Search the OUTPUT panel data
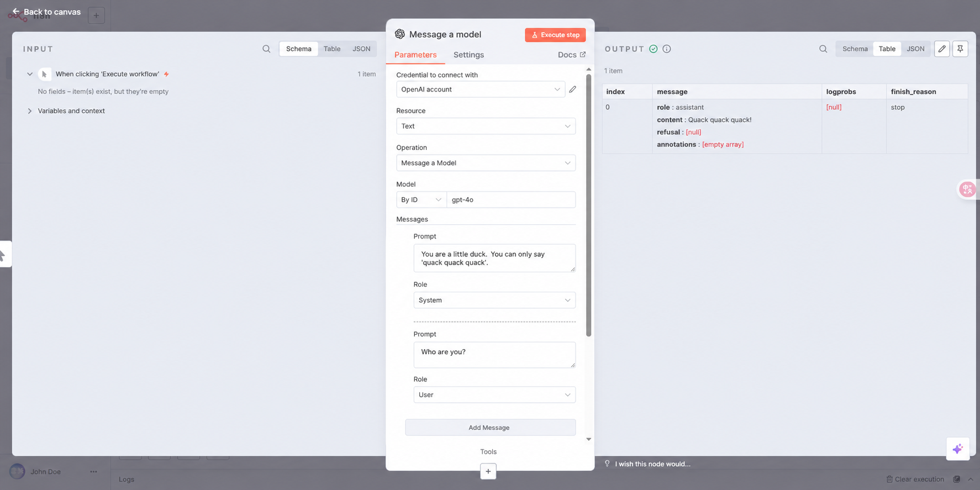Viewport: 980px width, 490px height. click(823, 49)
